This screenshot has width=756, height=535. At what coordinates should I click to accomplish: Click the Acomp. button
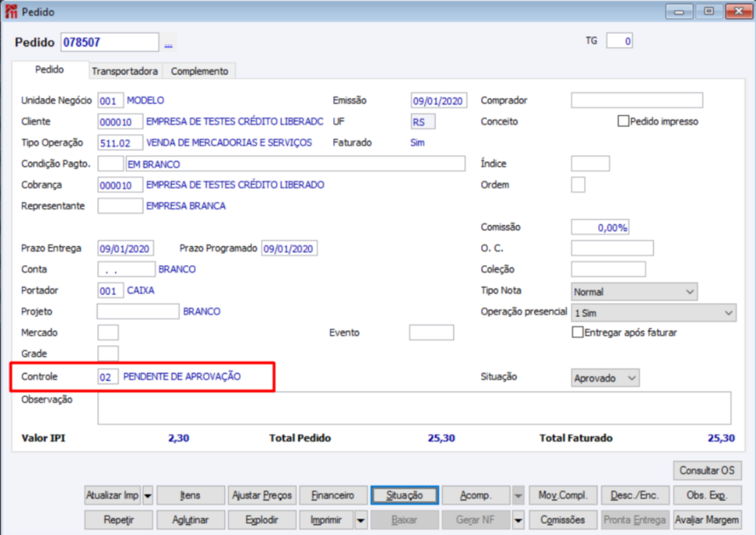point(476,496)
